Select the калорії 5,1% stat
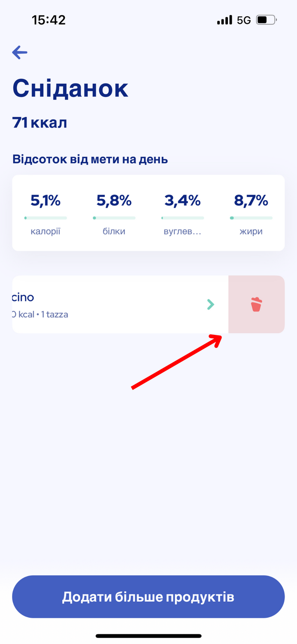The image size is (297, 644). click(45, 213)
